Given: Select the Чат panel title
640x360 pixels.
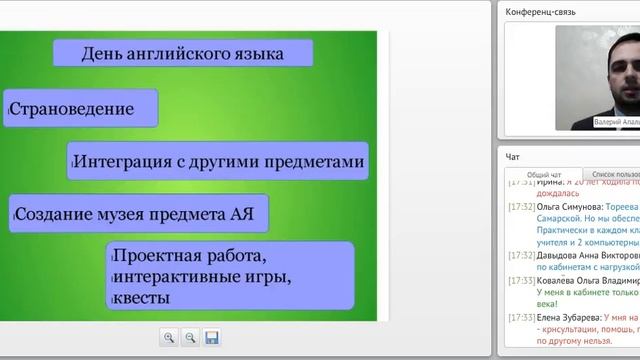Looking at the screenshot, I should pos(512,157).
